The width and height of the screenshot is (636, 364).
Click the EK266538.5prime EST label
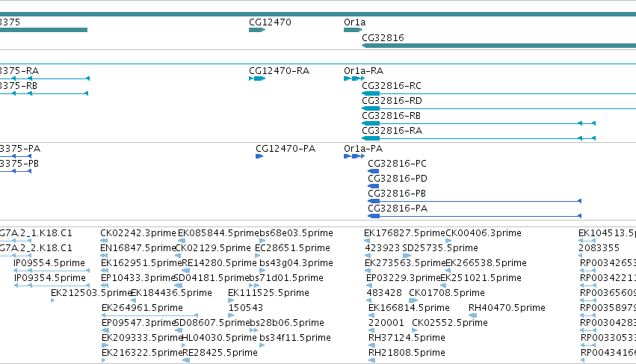pyautogui.click(x=486, y=263)
